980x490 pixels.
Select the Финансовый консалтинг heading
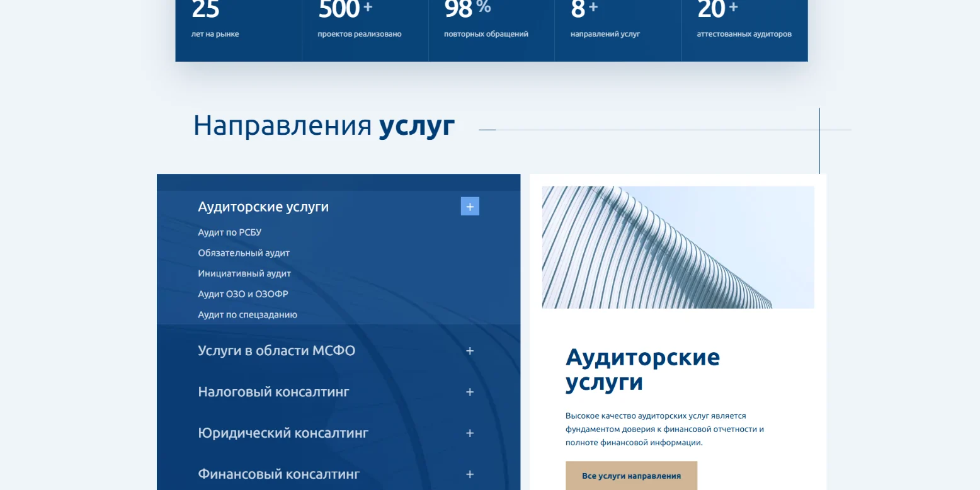(x=279, y=474)
